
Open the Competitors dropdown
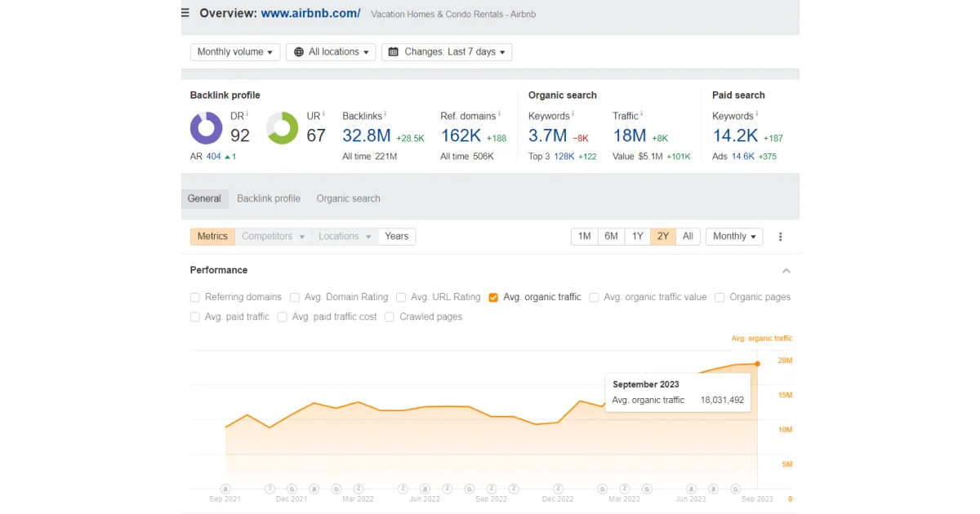coord(274,237)
